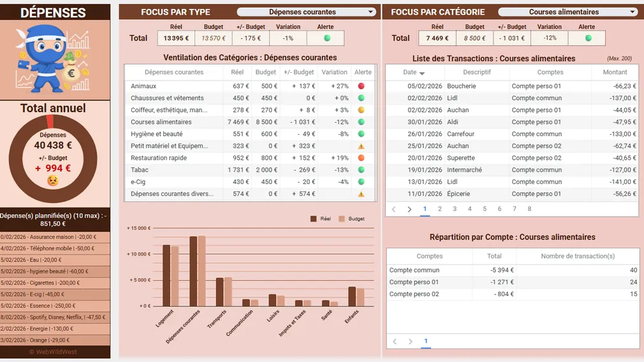Click Descriptif column header
This screenshot has width=644, height=362.
click(x=477, y=72)
